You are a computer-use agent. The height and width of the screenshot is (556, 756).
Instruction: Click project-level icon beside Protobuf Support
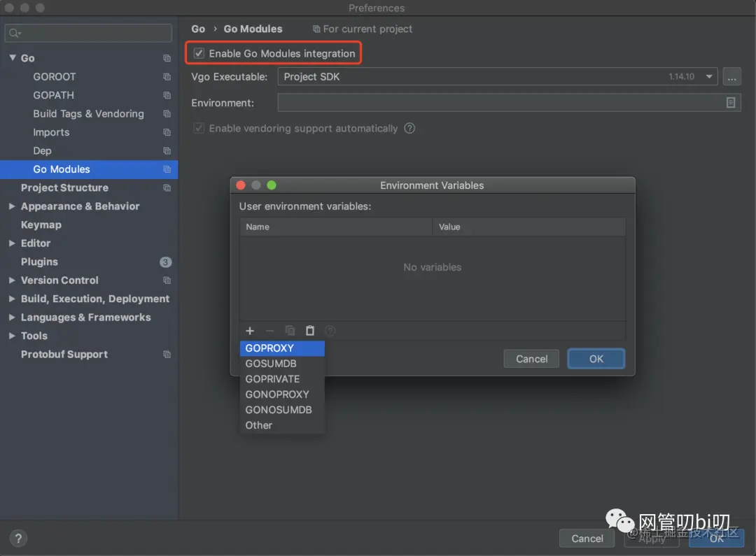tap(167, 354)
